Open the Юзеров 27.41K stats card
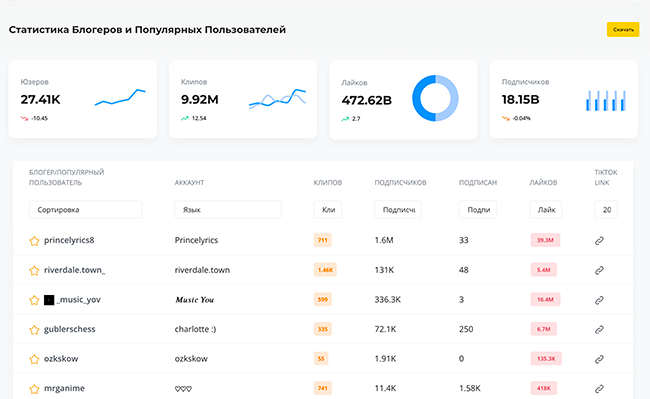650x399 pixels. [82, 99]
